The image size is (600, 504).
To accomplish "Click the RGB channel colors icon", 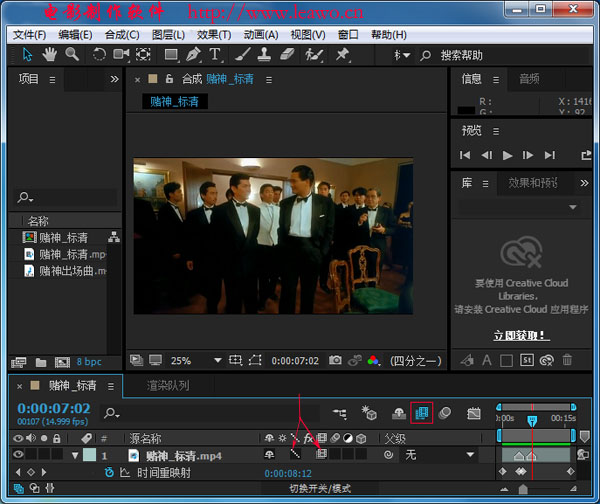I will tap(373, 360).
